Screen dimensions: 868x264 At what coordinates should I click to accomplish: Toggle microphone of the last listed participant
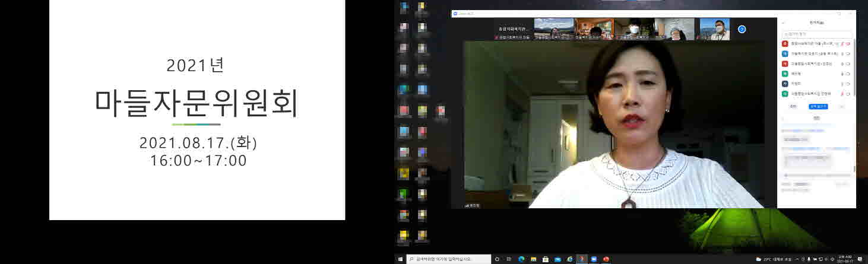pos(842,94)
